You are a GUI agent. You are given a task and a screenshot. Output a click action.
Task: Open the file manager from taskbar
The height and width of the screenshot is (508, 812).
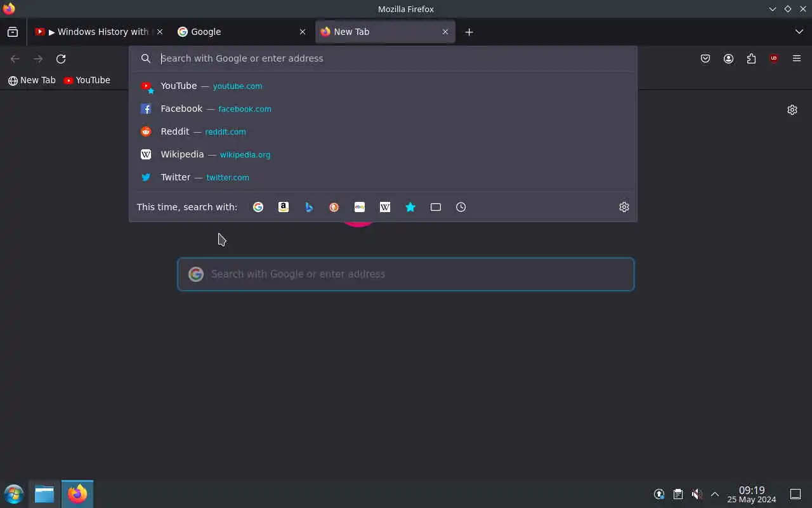click(x=44, y=494)
